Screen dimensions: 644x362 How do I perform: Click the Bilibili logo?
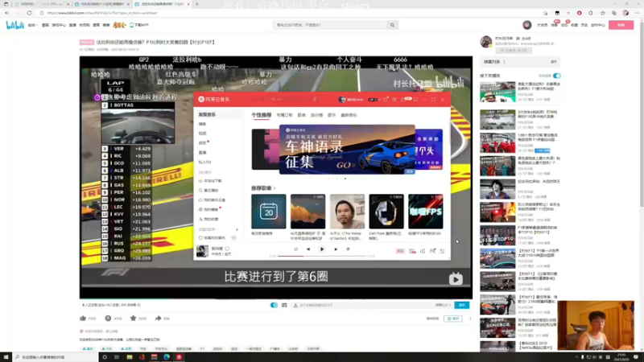tap(14, 25)
